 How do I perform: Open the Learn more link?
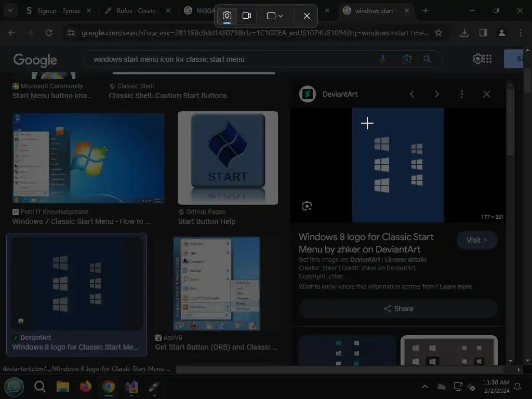pos(456,287)
